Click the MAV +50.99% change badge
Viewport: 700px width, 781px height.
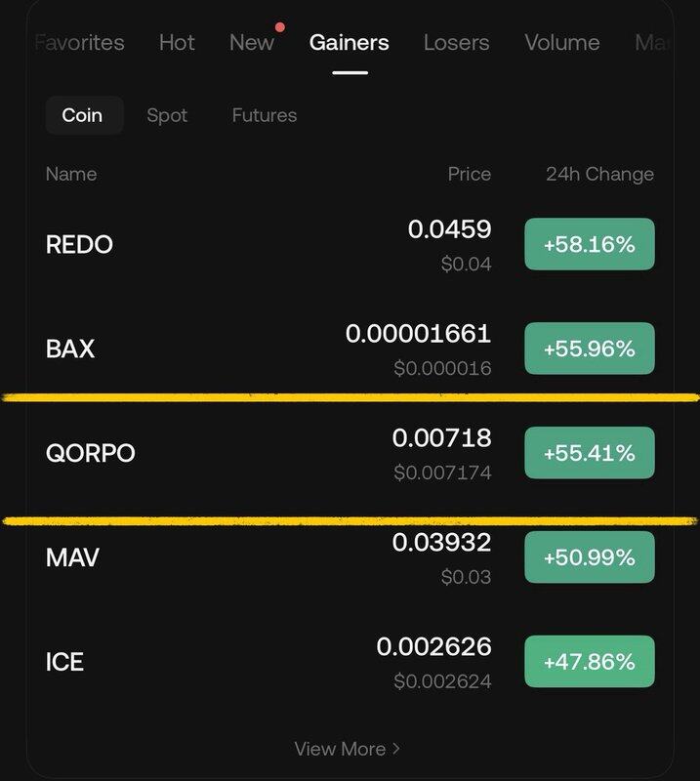589,557
